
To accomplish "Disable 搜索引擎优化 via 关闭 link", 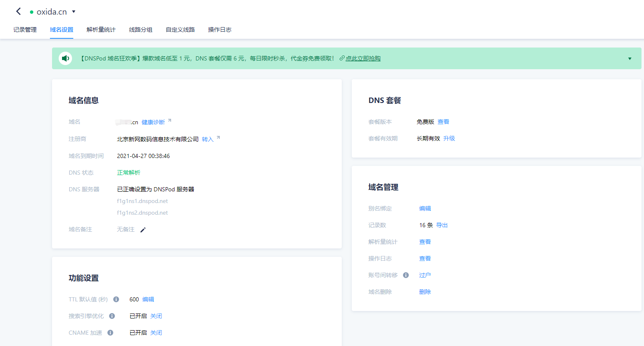I will pyautogui.click(x=156, y=316).
